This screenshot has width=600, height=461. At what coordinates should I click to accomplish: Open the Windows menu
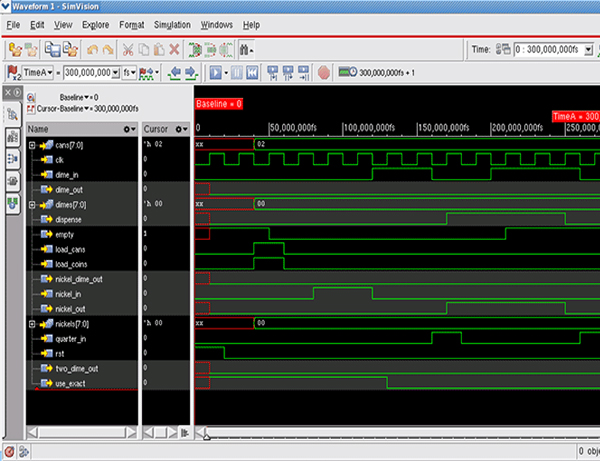(x=217, y=25)
